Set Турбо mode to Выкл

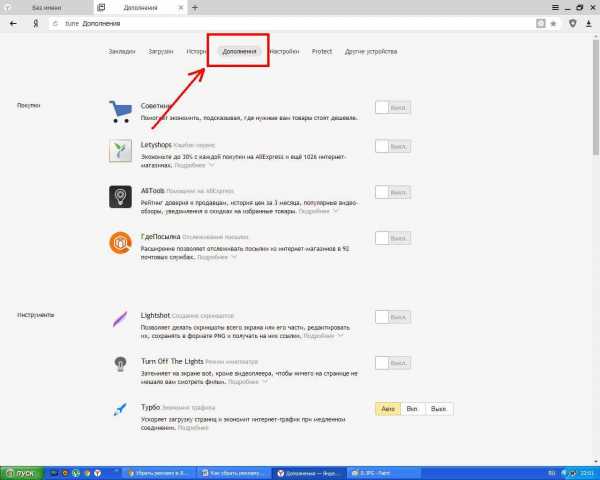point(439,409)
